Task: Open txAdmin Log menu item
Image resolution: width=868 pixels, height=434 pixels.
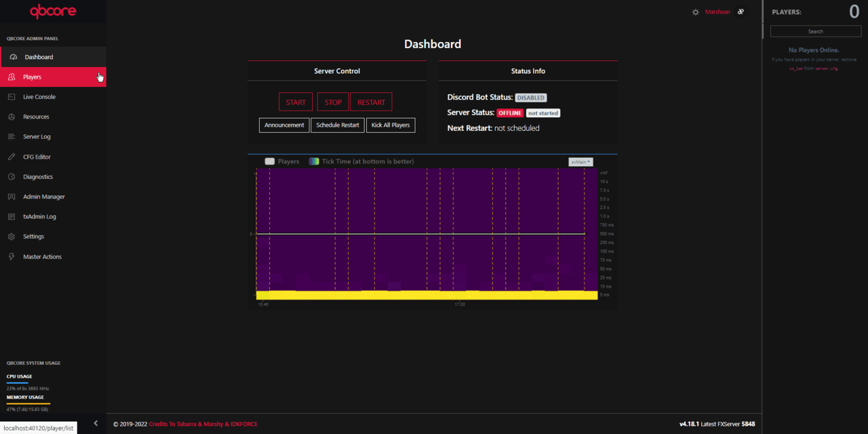Action: [x=39, y=217]
